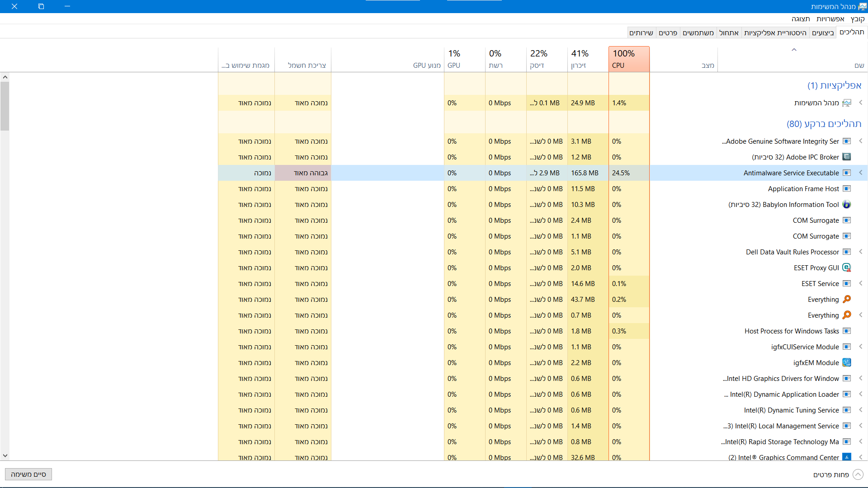Switch to the משתמשים (Users) tab
Viewport: 868px width, 488px height.
tap(698, 33)
